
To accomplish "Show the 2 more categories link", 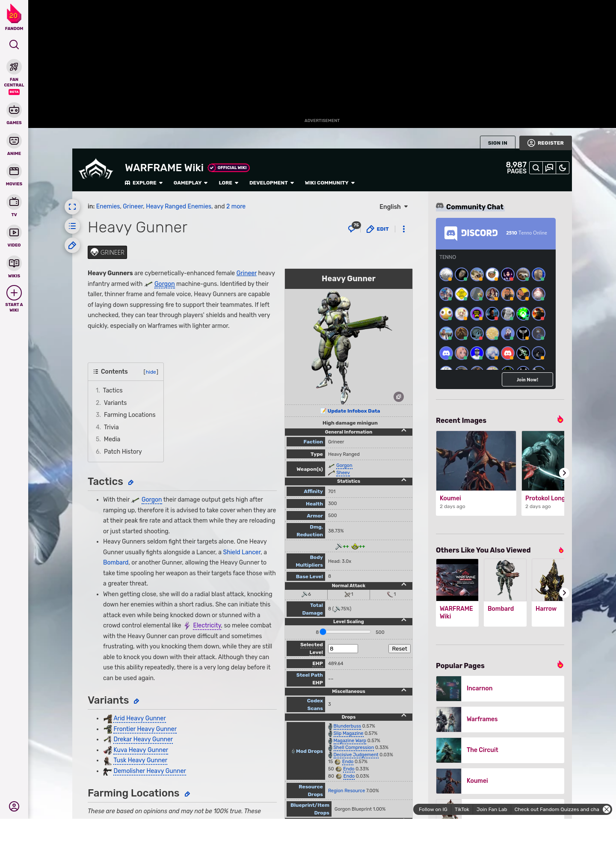I will tap(236, 206).
